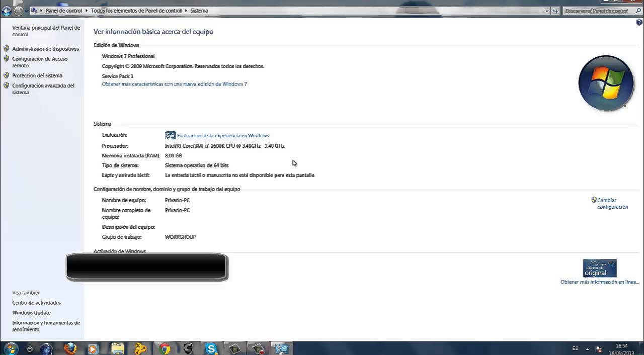Click the Service Pack 1 text
Screen dimensions: 644x355
pyautogui.click(x=118, y=76)
